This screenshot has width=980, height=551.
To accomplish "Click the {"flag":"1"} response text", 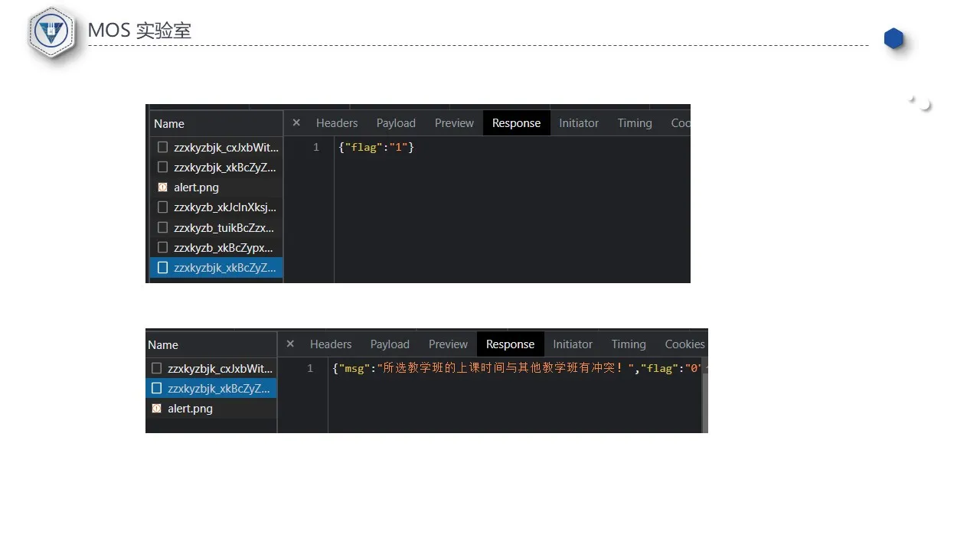I will [x=376, y=147].
